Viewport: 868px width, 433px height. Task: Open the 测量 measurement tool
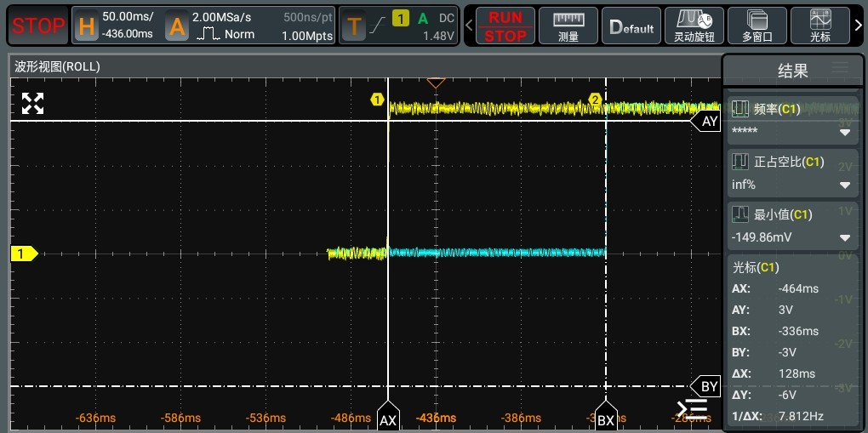pos(568,26)
